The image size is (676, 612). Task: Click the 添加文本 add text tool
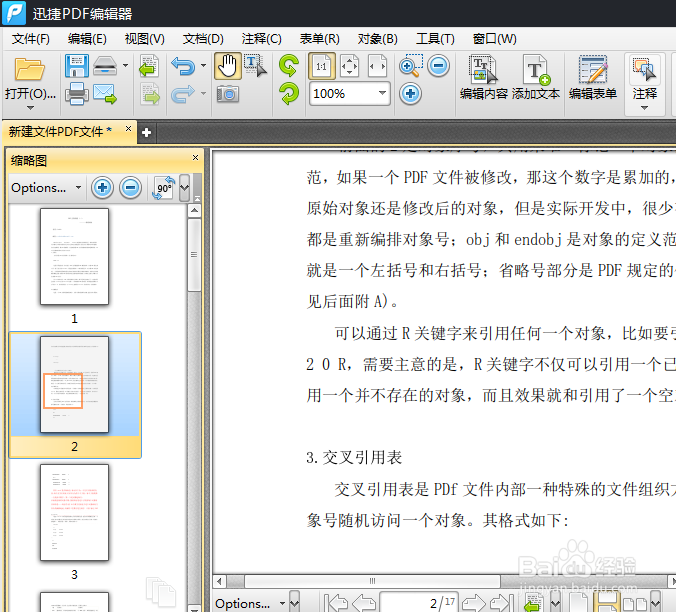(536, 78)
